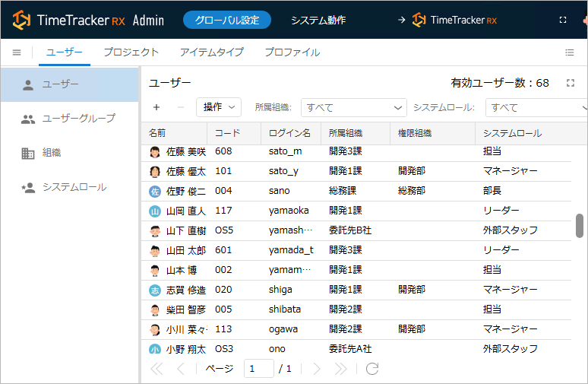The width and height of the screenshot is (588, 384).
Task: Click the refresh icon in pagination bar
Action: tap(372, 369)
